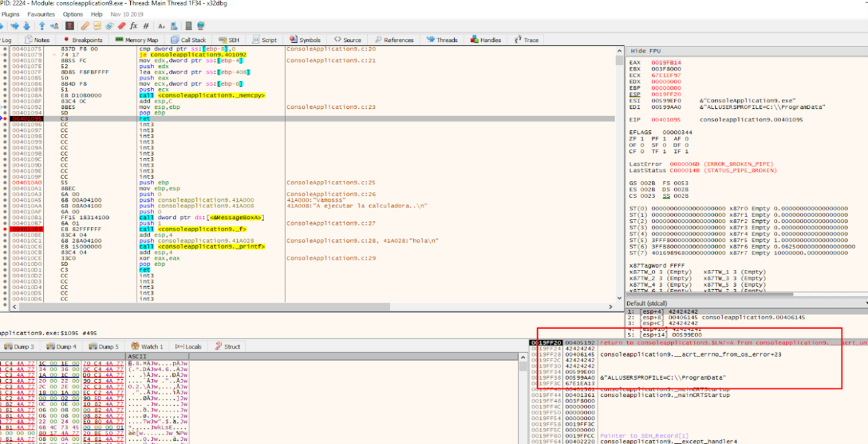Switch to the Dump 5 tab
The width and height of the screenshot is (868, 444).
(x=102, y=347)
